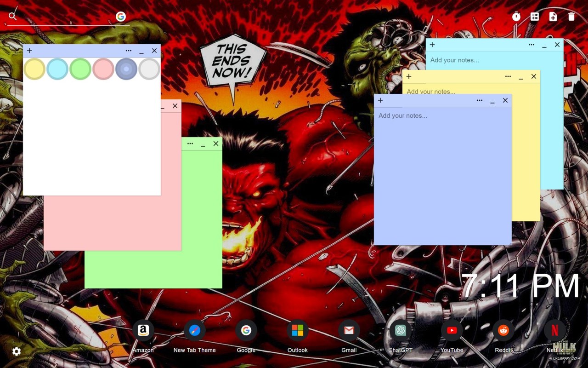Viewport: 588px width, 368px height.
Task: Close the pink note
Action: [175, 106]
